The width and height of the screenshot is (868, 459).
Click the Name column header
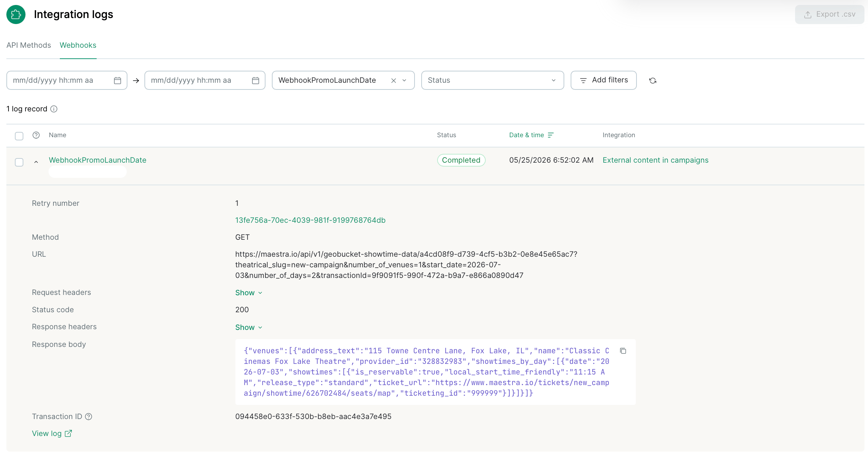click(x=57, y=135)
